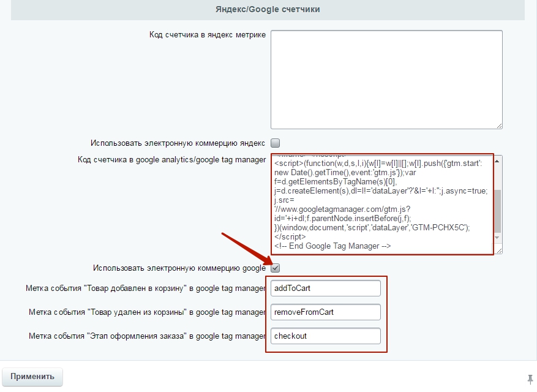Viewport: 537px width, 392px height.
Task: Click the removeFromCart event label field
Action: (x=326, y=312)
